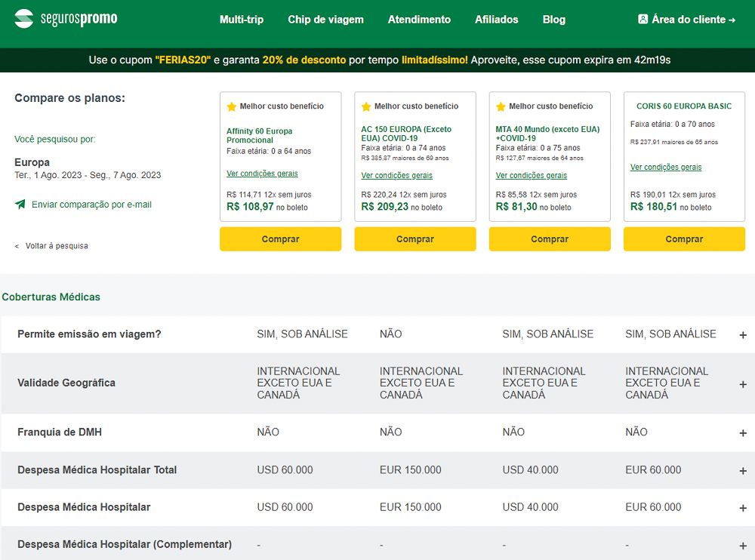Screen dimensions: 755x560
Task: Click the R$ 114,71 12x sem juros text
Action: [x=270, y=195]
